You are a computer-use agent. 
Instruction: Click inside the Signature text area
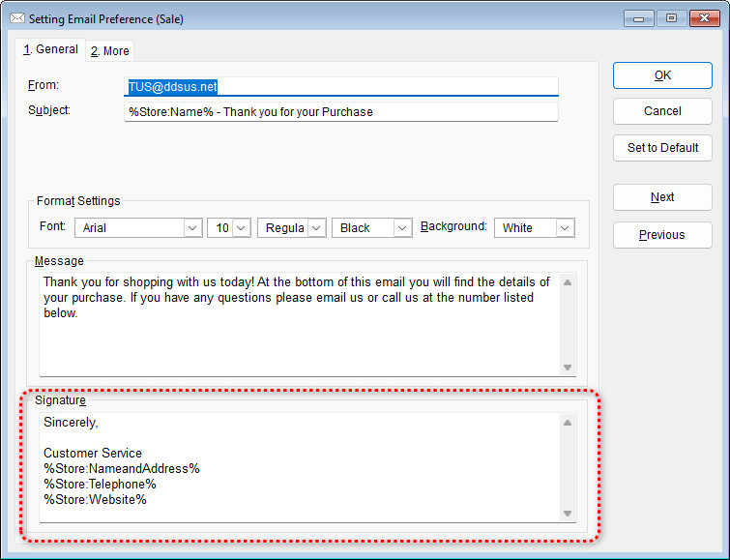click(300, 467)
